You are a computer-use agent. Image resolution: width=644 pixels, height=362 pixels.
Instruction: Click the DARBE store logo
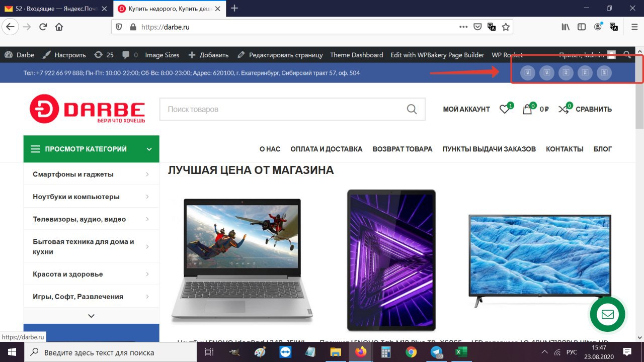pyautogui.click(x=88, y=109)
